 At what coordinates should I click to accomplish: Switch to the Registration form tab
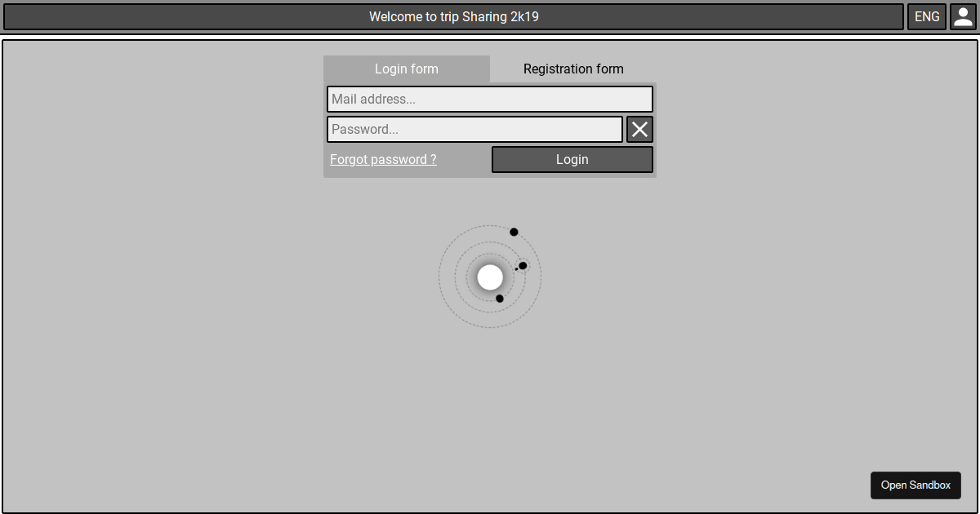click(573, 69)
